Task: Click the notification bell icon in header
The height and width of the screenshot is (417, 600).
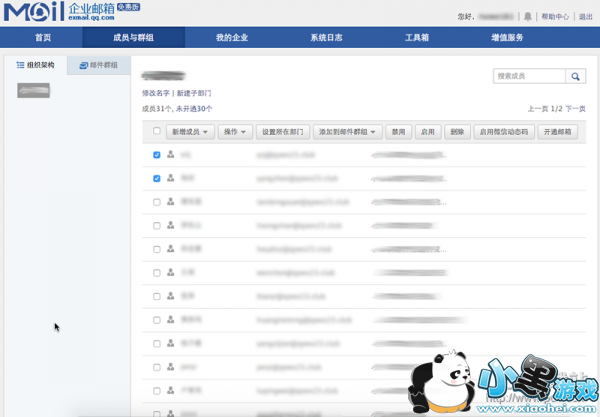Action: pos(528,16)
